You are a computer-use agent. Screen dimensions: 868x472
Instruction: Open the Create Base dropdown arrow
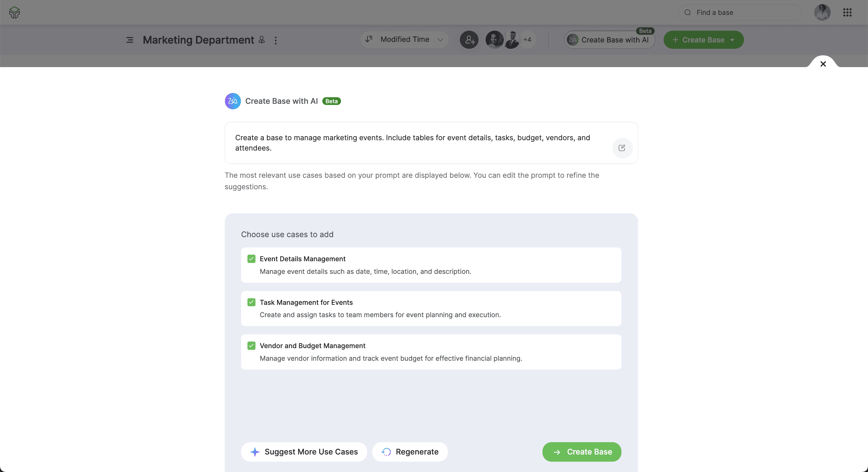pyautogui.click(x=732, y=40)
